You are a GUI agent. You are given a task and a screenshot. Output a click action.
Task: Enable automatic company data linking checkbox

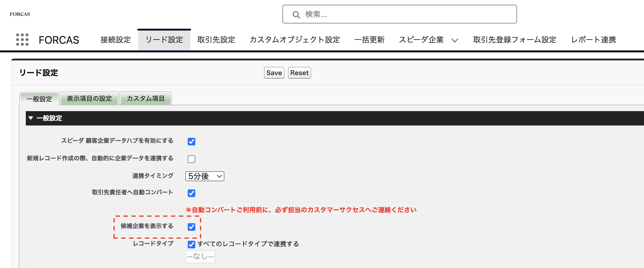point(191,159)
